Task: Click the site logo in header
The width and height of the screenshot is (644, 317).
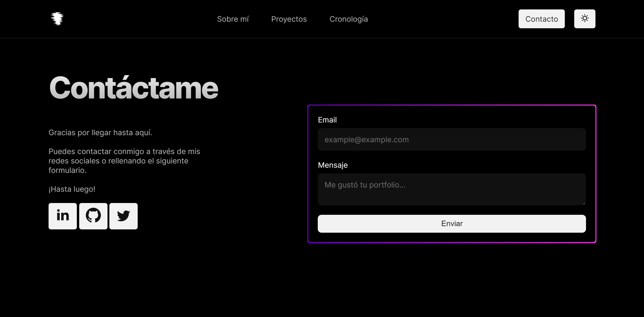Action: point(58,19)
